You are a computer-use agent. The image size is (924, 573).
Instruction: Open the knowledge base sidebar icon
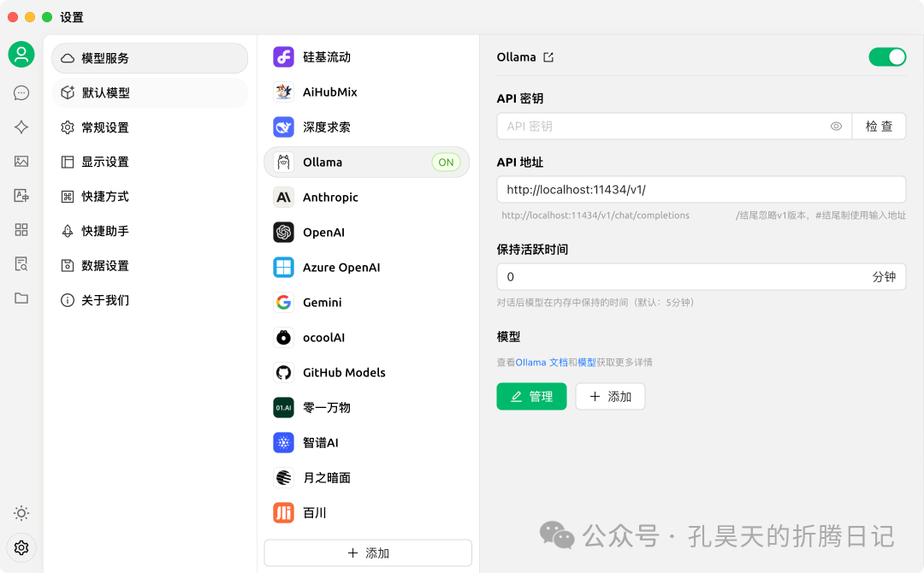tap(21, 263)
